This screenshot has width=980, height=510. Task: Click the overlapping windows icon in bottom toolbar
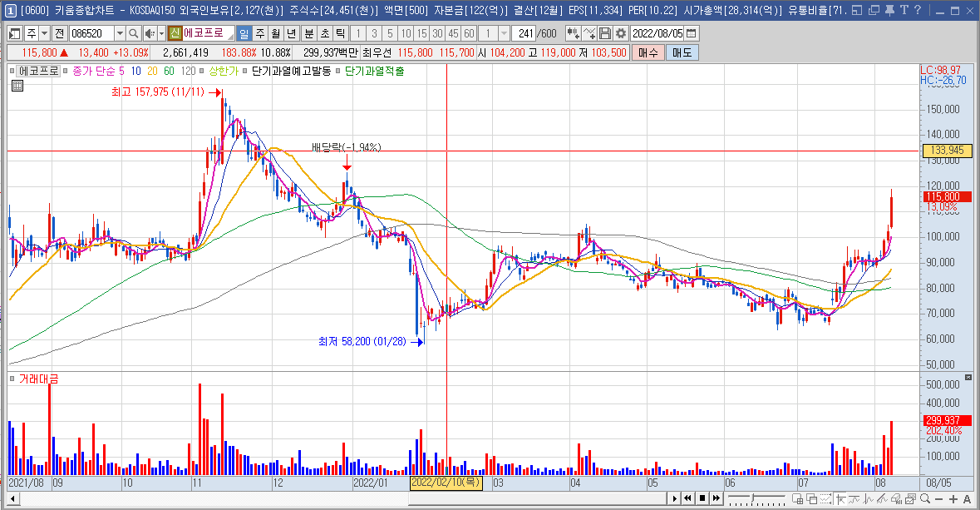[x=812, y=498]
